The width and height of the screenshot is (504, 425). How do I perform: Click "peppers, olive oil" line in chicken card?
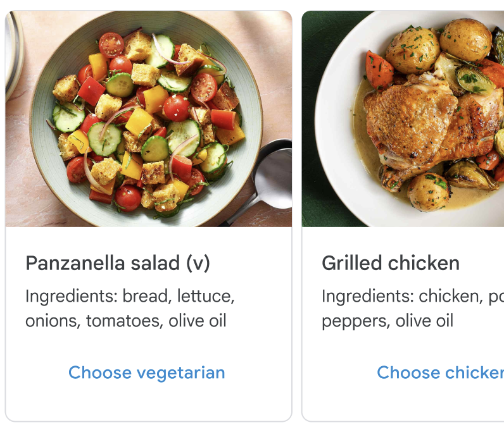[387, 321]
